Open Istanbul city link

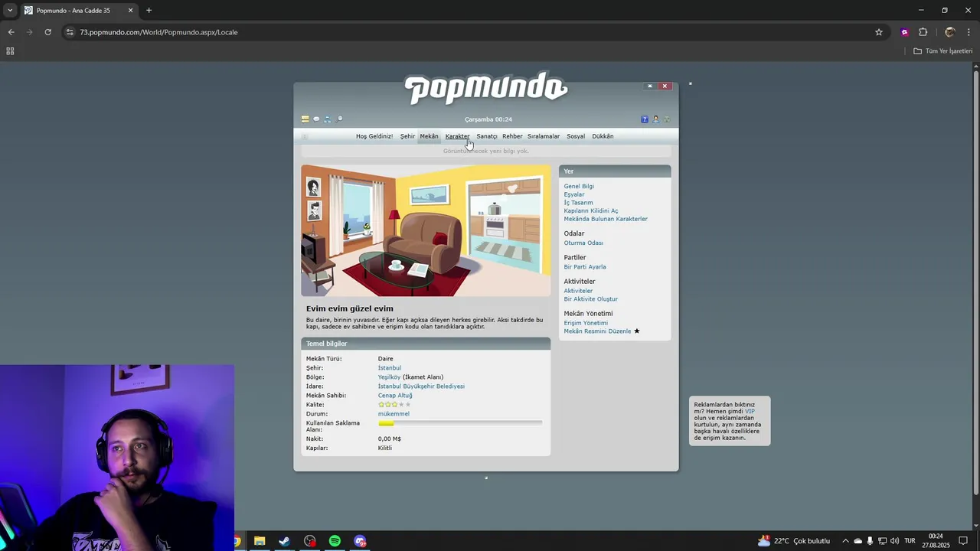389,368
